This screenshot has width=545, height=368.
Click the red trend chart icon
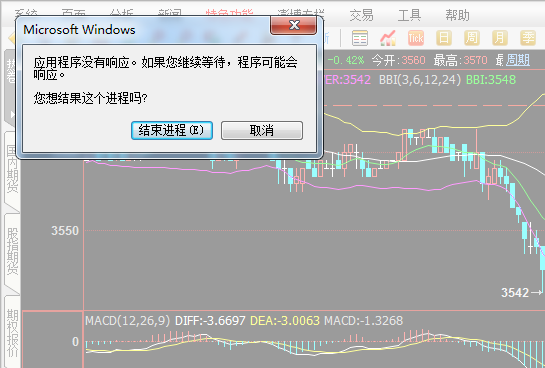388,38
